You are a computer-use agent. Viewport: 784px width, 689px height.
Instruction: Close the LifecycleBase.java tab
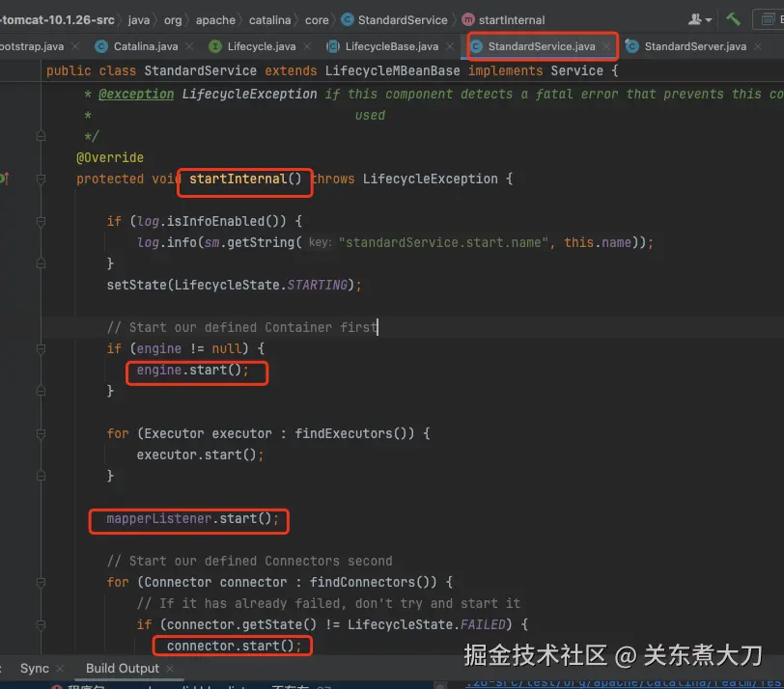click(x=450, y=46)
